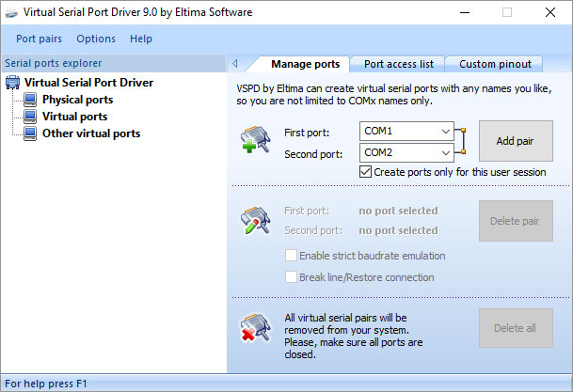Click the port link bracket icon beside the COM dropdowns

(460, 141)
